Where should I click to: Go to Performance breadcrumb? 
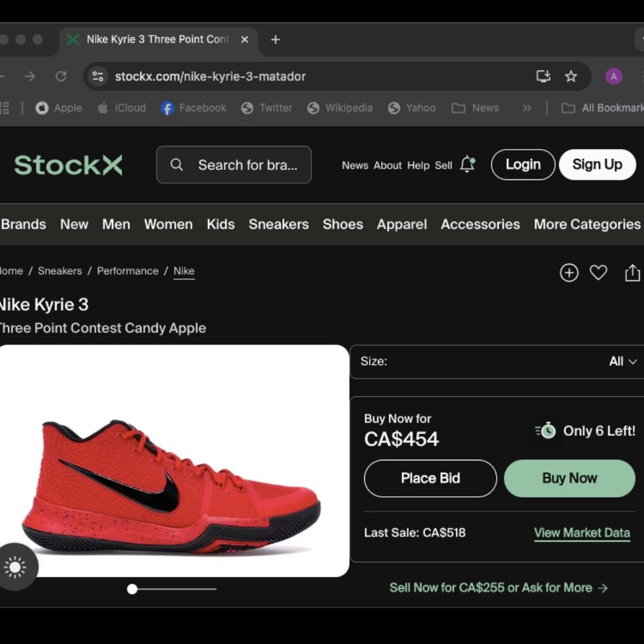(128, 271)
